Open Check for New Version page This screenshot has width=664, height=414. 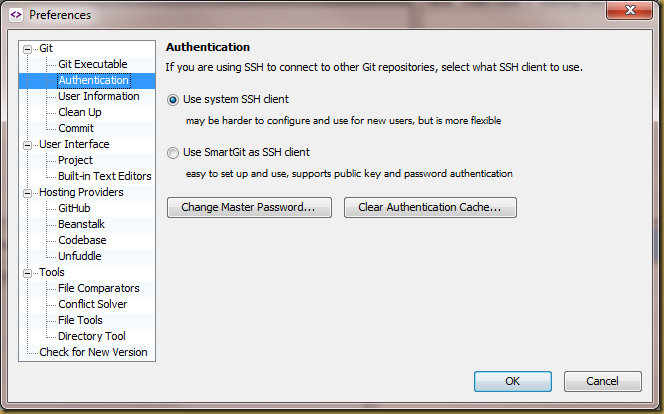click(93, 352)
